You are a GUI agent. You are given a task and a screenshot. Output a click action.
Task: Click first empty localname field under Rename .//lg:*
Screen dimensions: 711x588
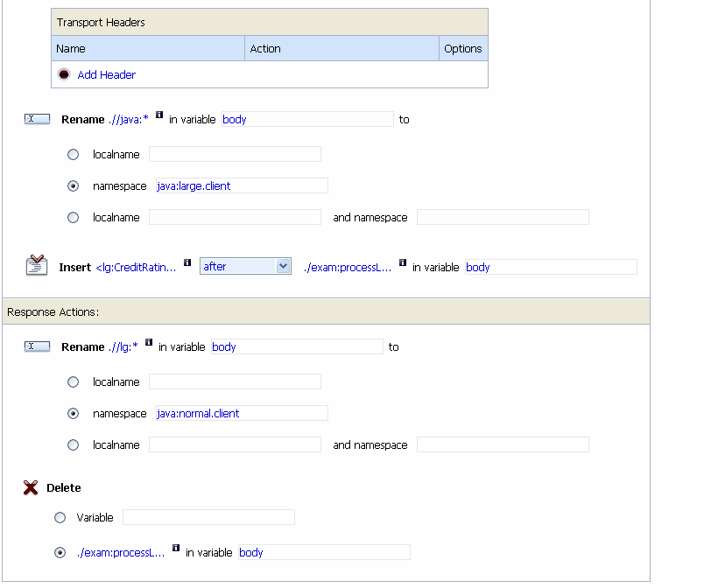click(235, 381)
